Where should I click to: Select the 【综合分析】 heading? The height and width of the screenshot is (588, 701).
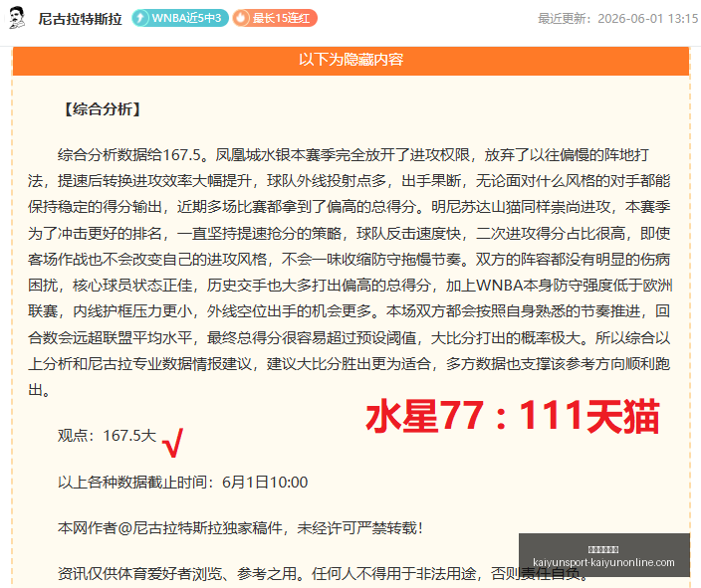(x=103, y=109)
